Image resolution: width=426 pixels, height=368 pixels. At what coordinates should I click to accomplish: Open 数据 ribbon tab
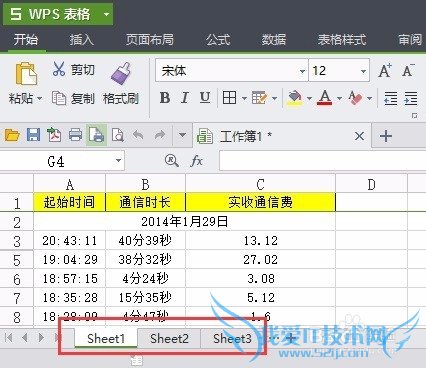point(274,40)
